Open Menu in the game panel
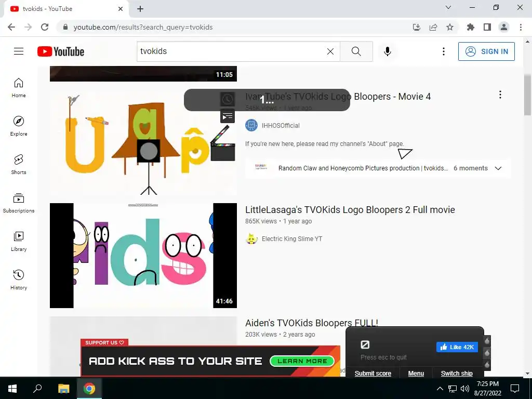Viewport: 532px width, 399px height. pyautogui.click(x=416, y=373)
